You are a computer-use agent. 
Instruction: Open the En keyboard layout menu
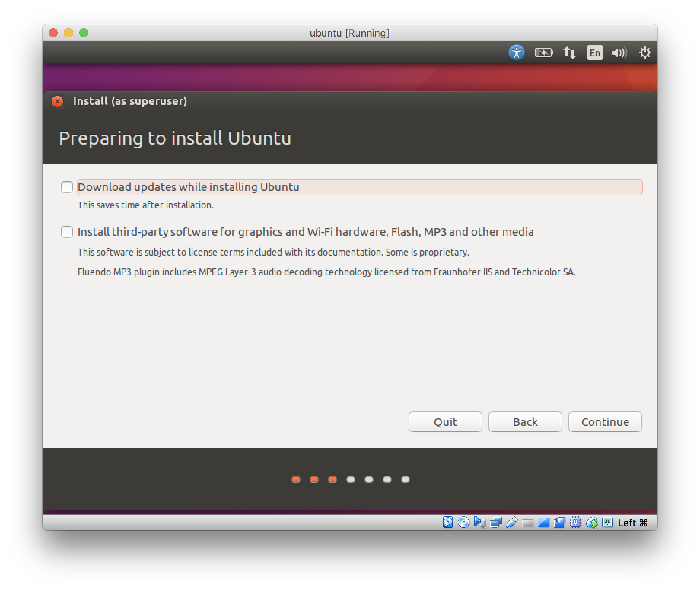595,52
